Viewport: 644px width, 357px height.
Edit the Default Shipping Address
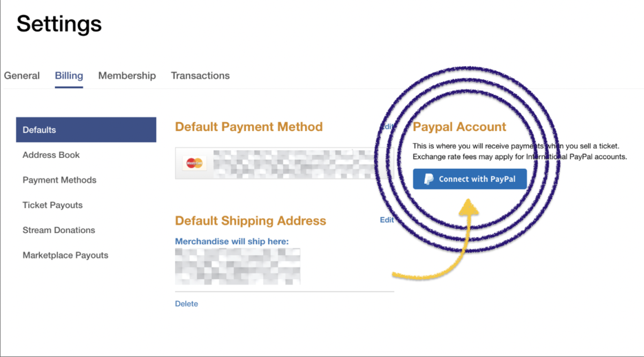(386, 220)
